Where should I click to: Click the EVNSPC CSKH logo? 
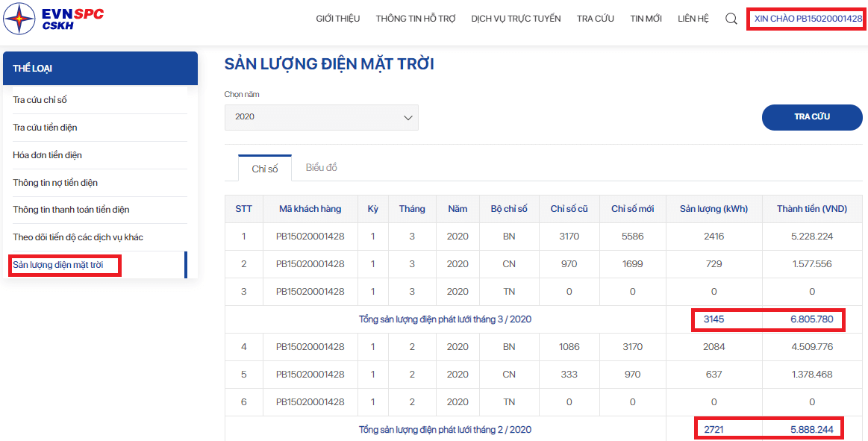point(54,18)
